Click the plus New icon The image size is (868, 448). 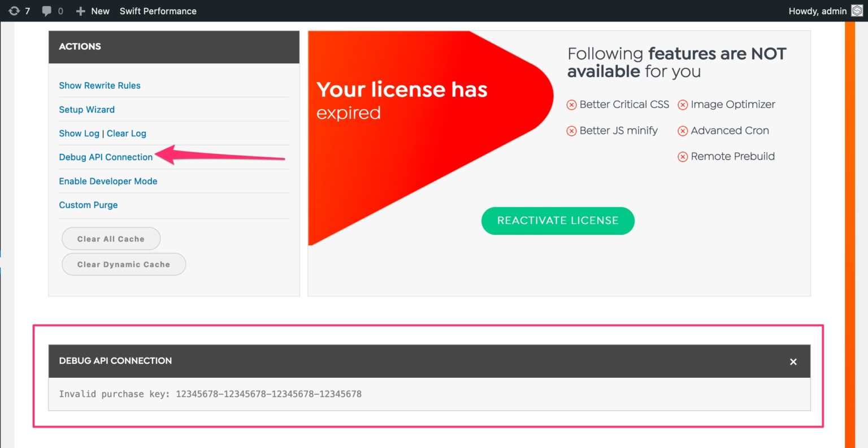pos(81,11)
